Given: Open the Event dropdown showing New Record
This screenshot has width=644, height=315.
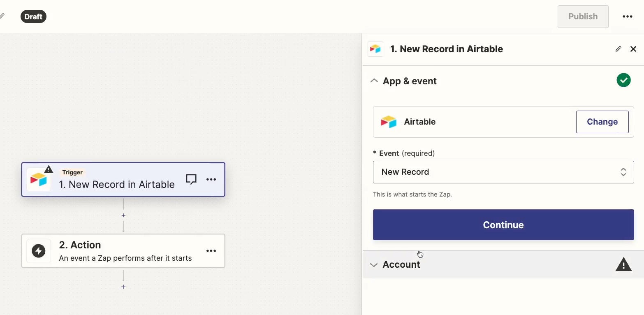Looking at the screenshot, I should (x=503, y=172).
